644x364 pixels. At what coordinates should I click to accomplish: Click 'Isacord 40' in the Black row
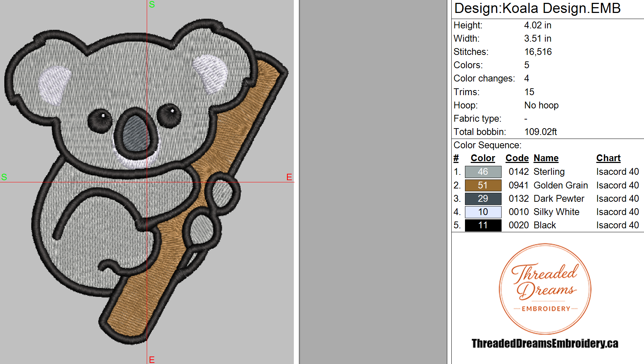(x=617, y=225)
